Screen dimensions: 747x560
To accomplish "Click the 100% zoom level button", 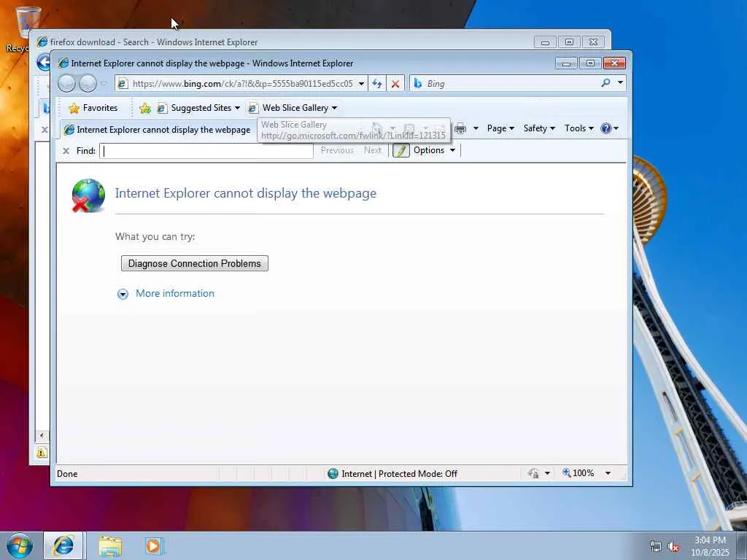I will [x=578, y=473].
